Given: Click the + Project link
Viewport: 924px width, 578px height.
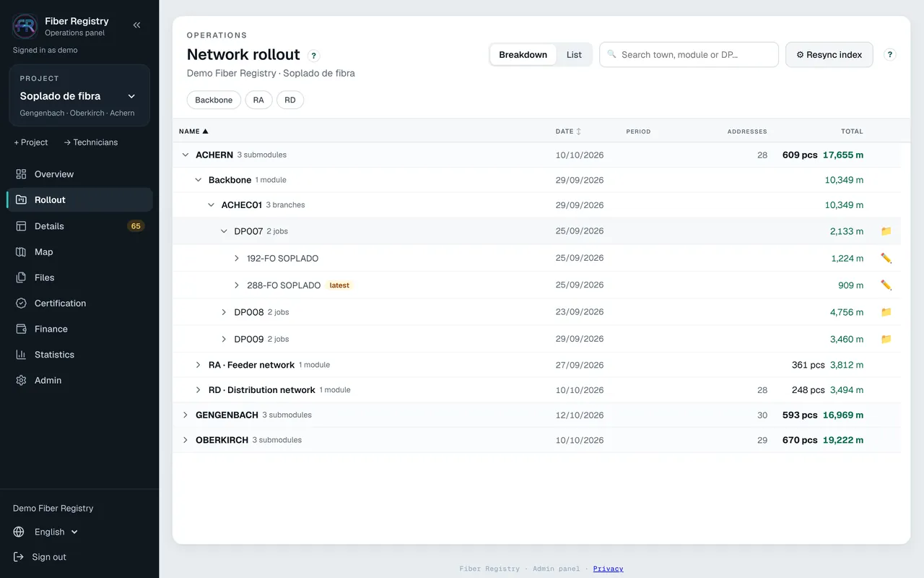Looking at the screenshot, I should click(31, 142).
